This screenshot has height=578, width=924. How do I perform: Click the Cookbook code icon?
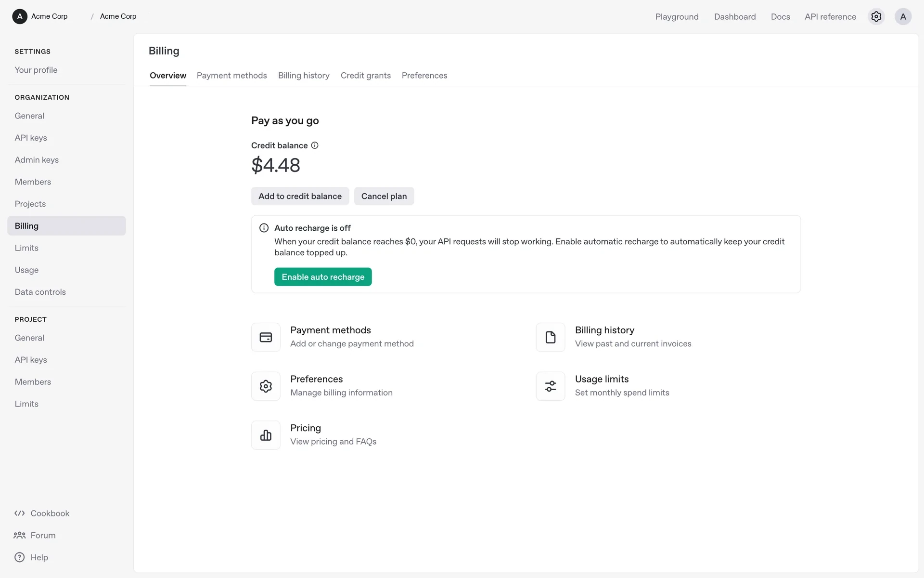pos(20,513)
